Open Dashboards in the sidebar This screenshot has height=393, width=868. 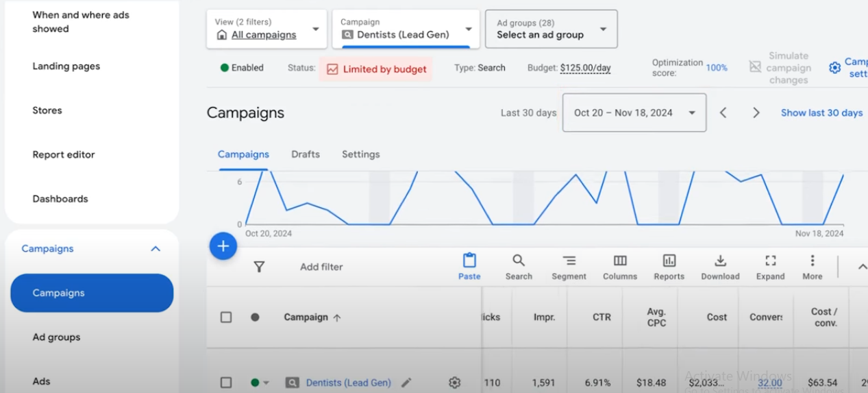coord(60,199)
